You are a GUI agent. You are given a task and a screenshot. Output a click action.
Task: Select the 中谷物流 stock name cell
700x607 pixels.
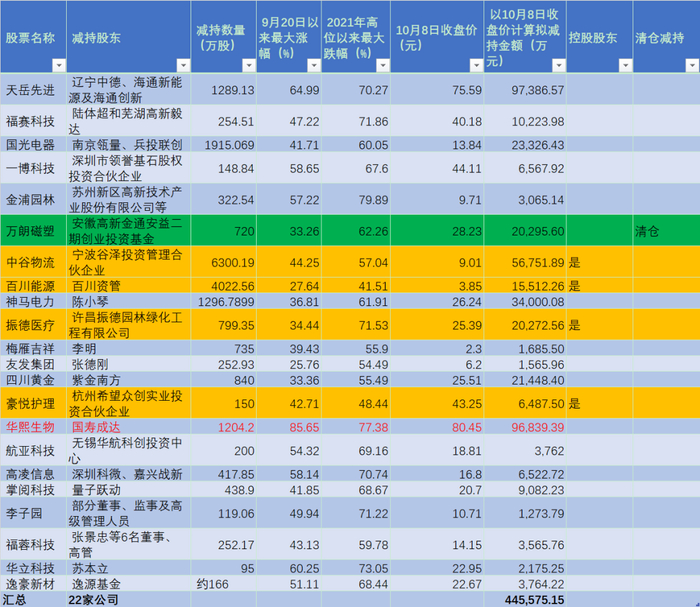[x=33, y=262]
